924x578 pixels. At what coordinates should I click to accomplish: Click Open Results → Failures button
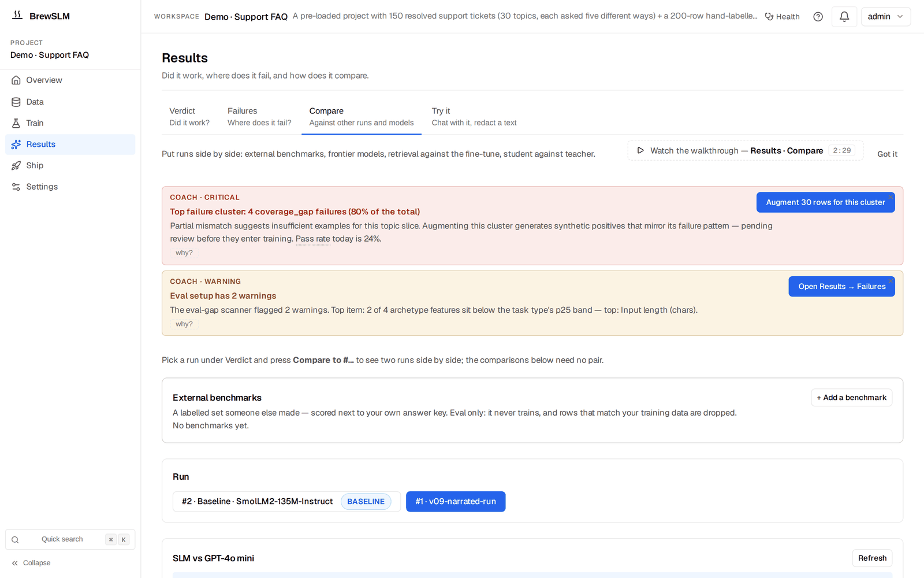coord(841,287)
